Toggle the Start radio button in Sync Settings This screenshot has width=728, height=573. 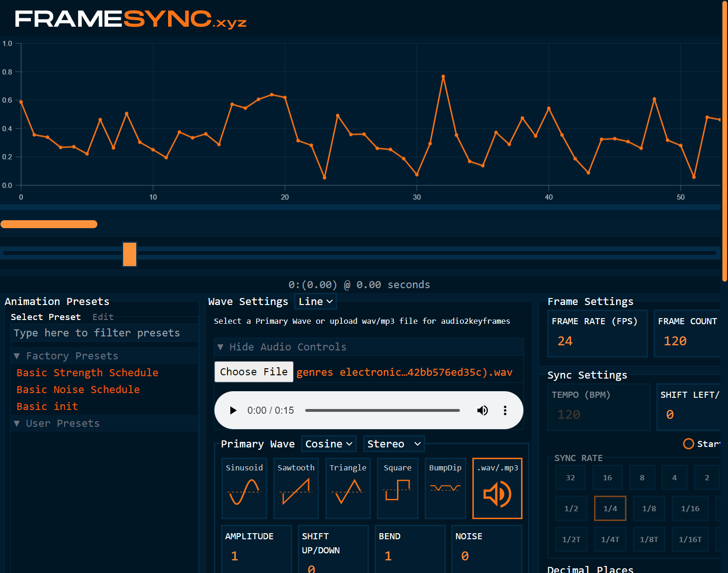pos(688,444)
